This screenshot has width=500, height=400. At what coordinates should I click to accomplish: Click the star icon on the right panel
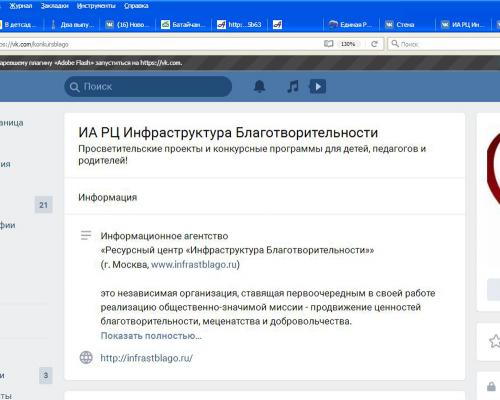495,341
